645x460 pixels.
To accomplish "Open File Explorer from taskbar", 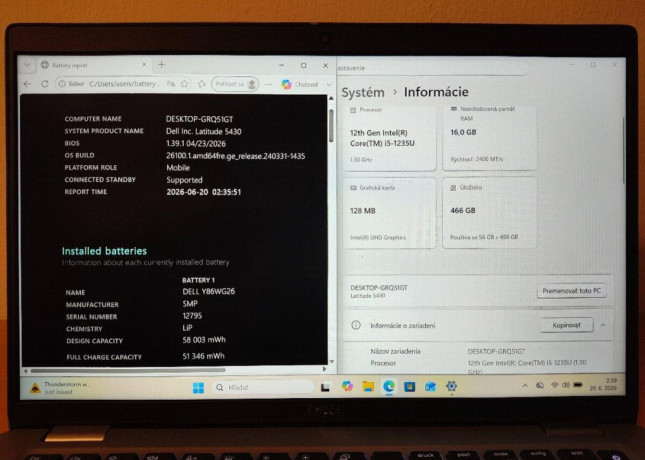I will coord(368,386).
